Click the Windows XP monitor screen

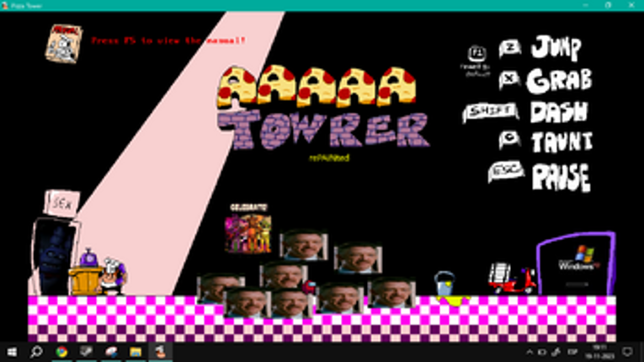click(x=577, y=264)
